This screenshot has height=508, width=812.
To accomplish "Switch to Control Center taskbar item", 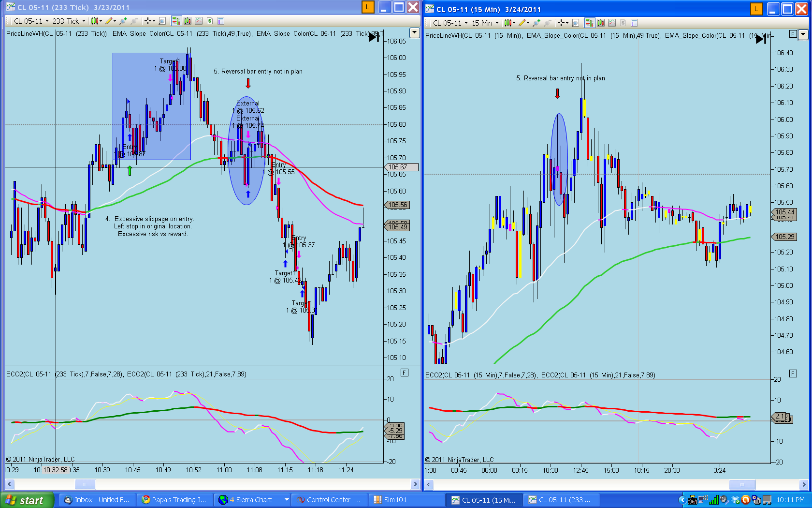I will coord(329,500).
